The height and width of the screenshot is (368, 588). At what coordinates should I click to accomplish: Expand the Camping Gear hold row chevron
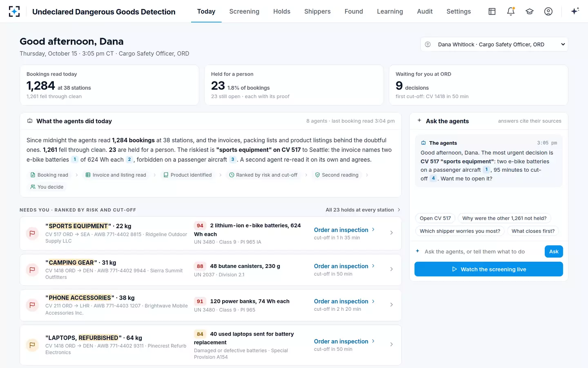click(392, 269)
